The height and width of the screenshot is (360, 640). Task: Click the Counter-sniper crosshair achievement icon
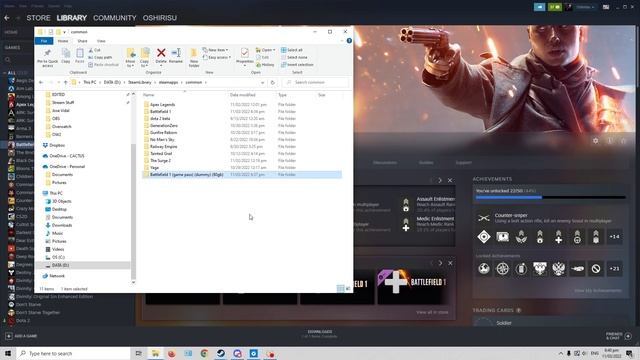pyautogui.click(x=484, y=218)
